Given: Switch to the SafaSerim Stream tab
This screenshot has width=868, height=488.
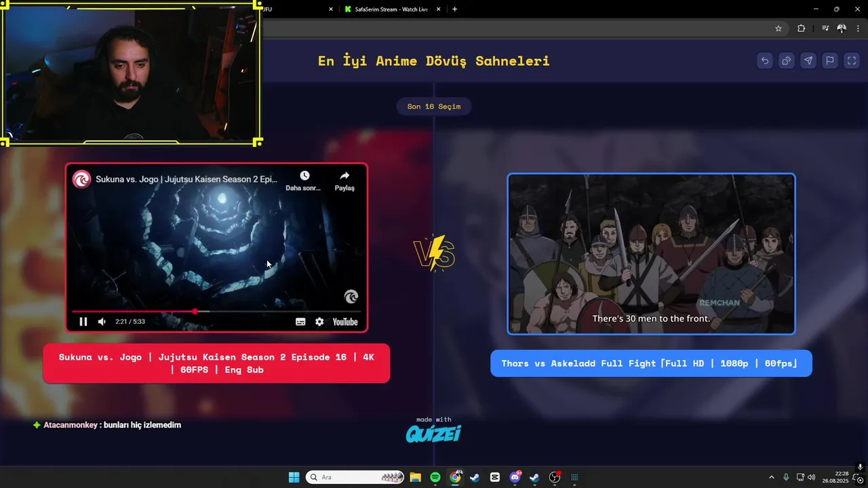Looking at the screenshot, I should 390,9.
